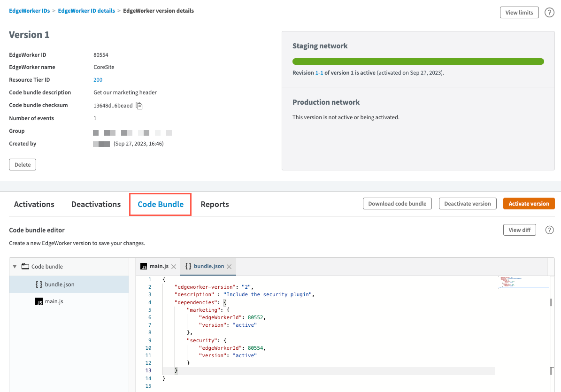The width and height of the screenshot is (561, 392).
Task: Open help icon beside View diff
Action: (x=549, y=230)
